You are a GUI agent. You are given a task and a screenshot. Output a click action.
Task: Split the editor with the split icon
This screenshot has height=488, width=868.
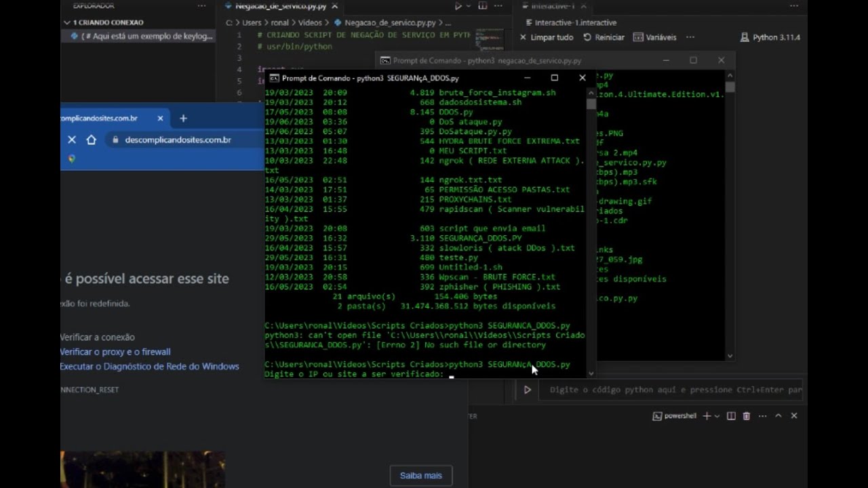click(482, 6)
